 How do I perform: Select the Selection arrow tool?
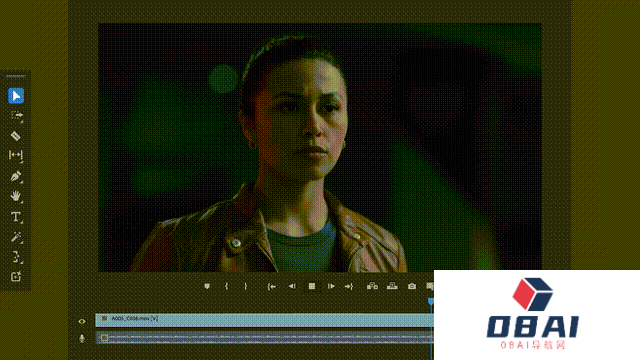[x=16, y=96]
